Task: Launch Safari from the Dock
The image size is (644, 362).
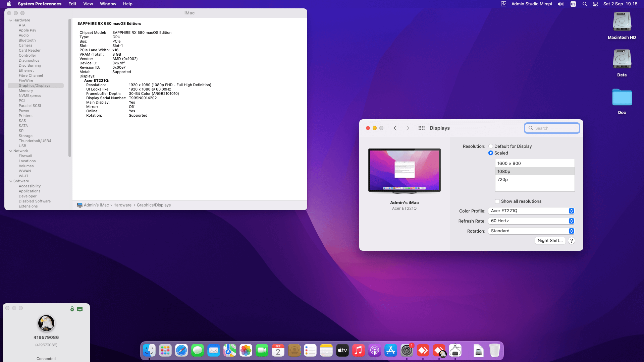Action: coord(181,351)
